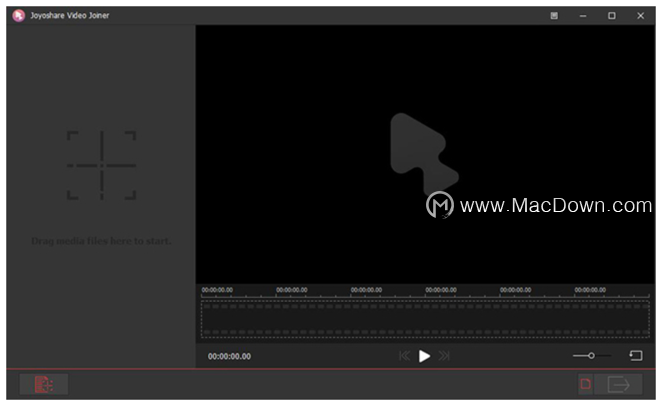Open the file list icon at bottom left
Image resolution: width=662 pixels, height=411 pixels.
coord(43,384)
